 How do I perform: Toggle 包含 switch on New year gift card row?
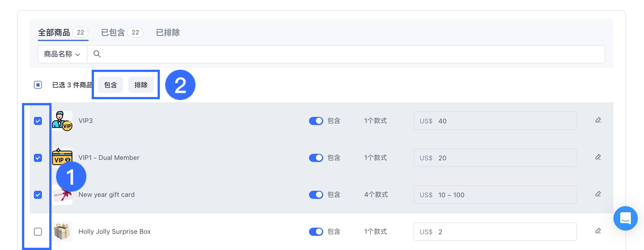[x=316, y=195]
